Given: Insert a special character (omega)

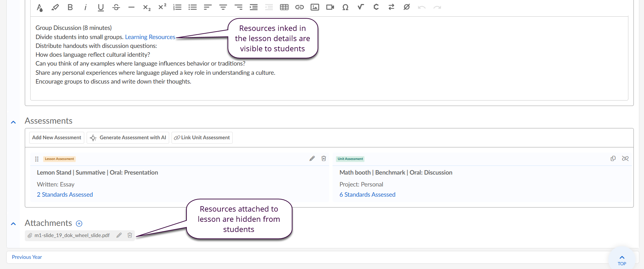Looking at the screenshot, I should pos(345,7).
